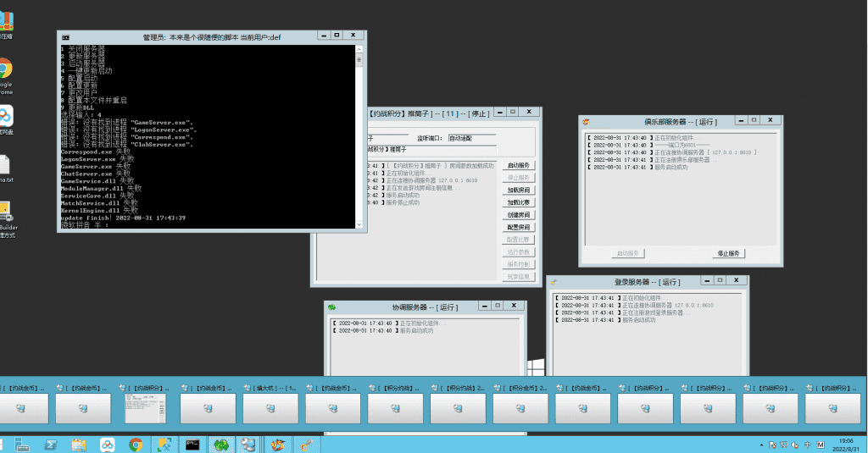The image size is (868, 453).
Task: Click the '8 配置本文件并重启' line in cmd
Action: coord(93,100)
